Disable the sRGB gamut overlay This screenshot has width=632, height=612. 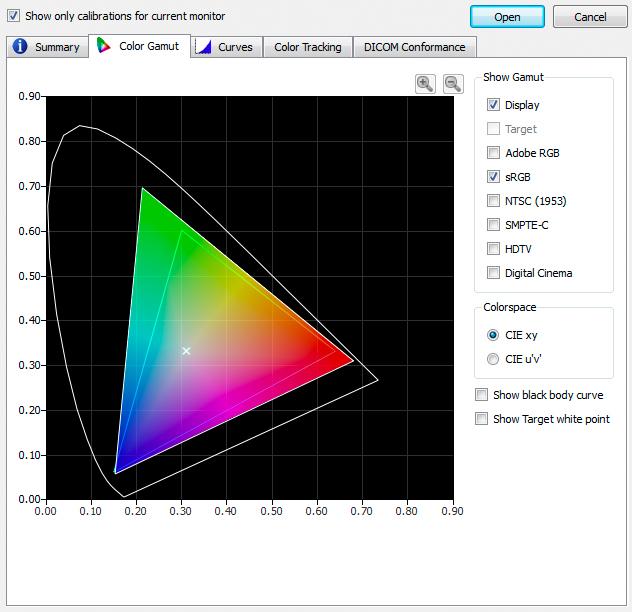pyautogui.click(x=493, y=177)
